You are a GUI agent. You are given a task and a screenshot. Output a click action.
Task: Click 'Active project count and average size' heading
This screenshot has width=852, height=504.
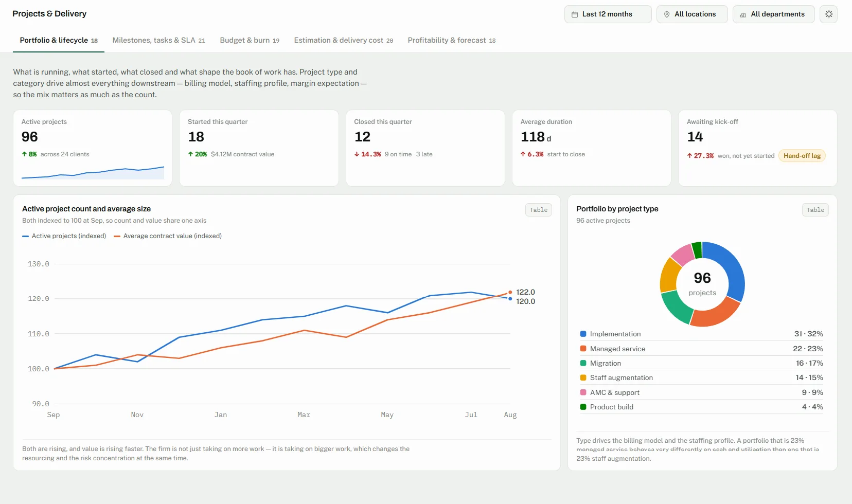[x=86, y=209]
